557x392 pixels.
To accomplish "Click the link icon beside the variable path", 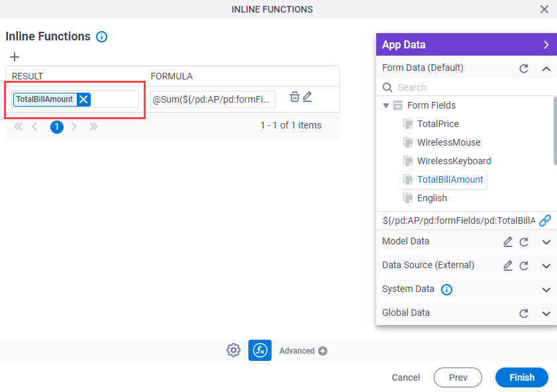I will click(545, 220).
